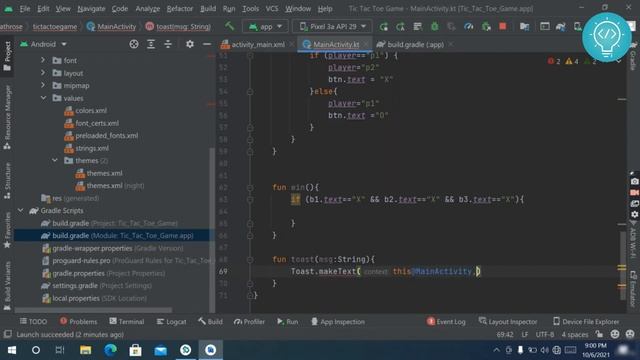
Task: Click the 4 spaces indent status entry
Action: click(575, 334)
